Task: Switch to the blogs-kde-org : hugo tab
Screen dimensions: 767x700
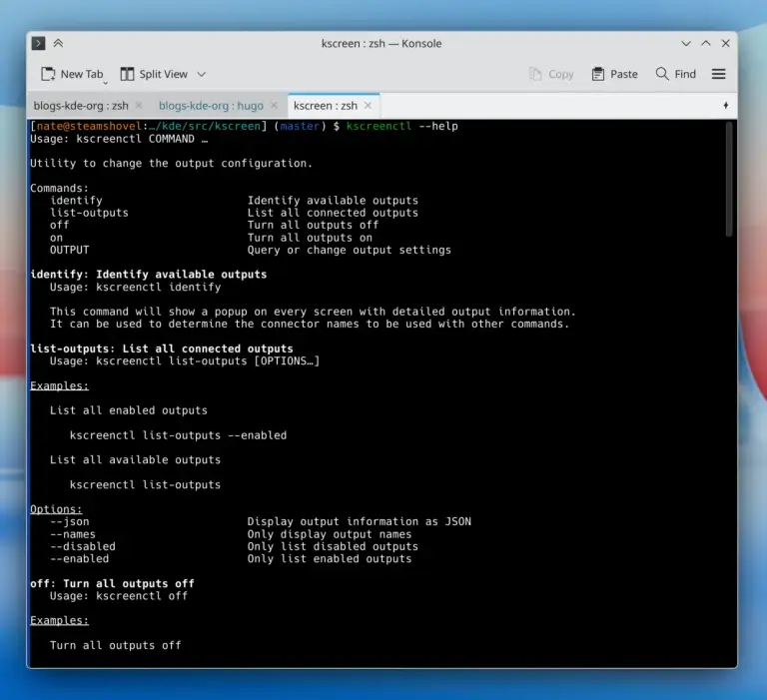Action: pyautogui.click(x=211, y=106)
